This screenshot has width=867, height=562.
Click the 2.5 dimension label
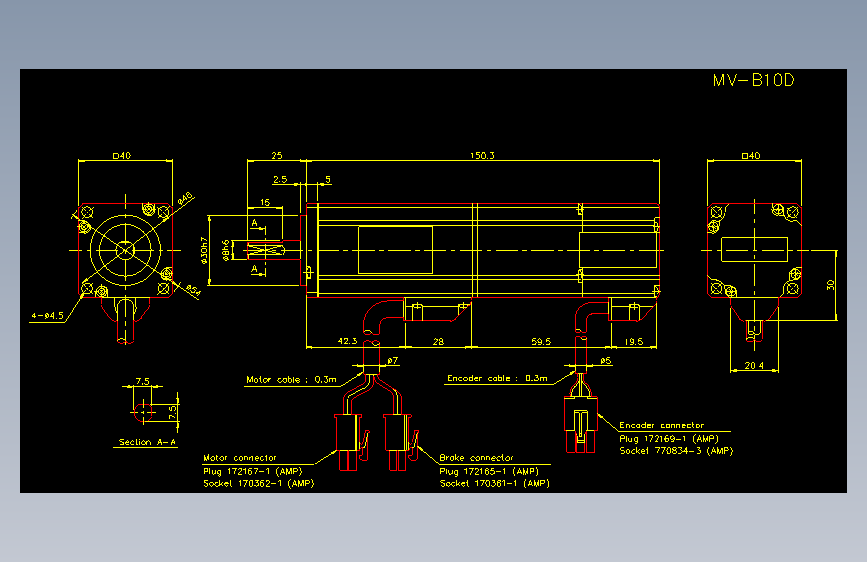tap(280, 179)
